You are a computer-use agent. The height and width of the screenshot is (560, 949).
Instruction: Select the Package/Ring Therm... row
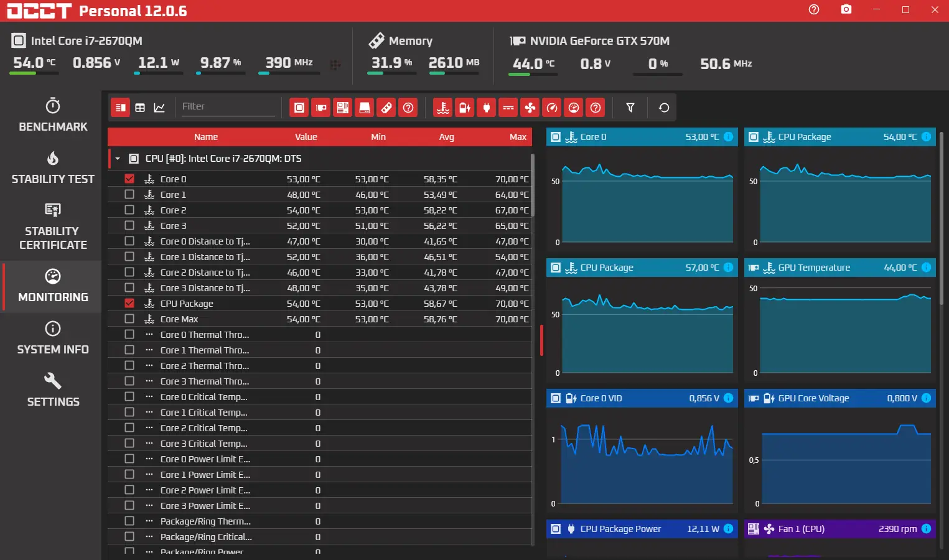320,521
